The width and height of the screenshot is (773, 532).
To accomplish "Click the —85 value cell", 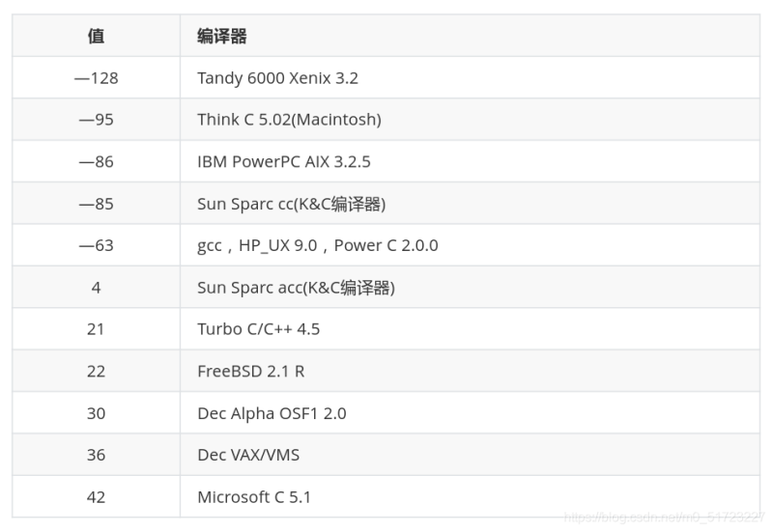I will tap(96, 204).
